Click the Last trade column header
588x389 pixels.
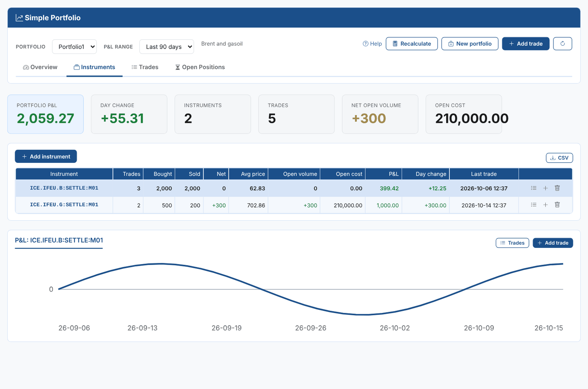(484, 174)
